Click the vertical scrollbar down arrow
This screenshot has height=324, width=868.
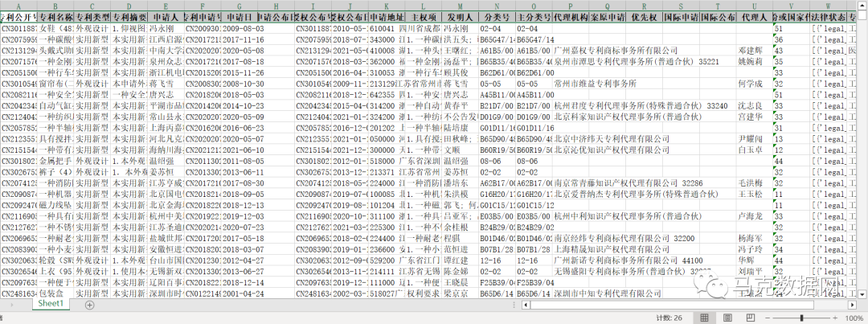pos(863,293)
